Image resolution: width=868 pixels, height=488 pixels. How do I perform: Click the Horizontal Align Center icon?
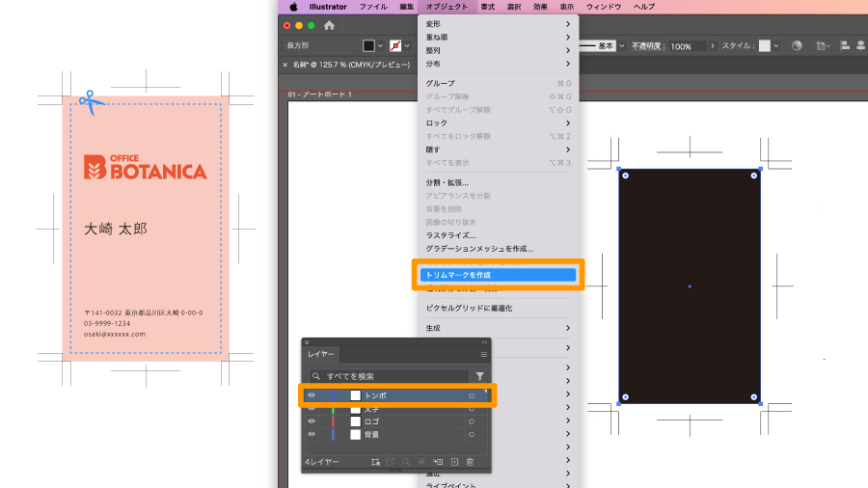(x=861, y=46)
